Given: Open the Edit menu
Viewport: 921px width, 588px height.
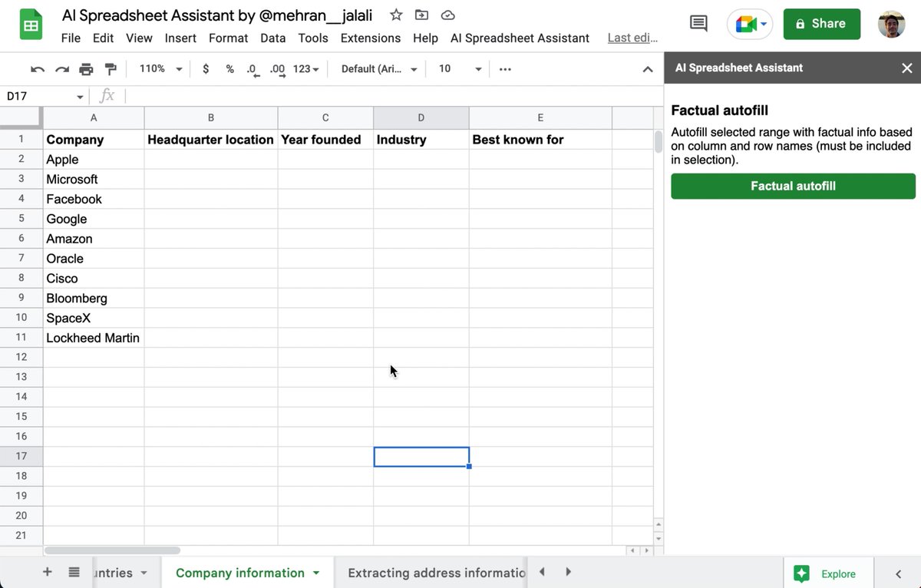Looking at the screenshot, I should coord(103,38).
